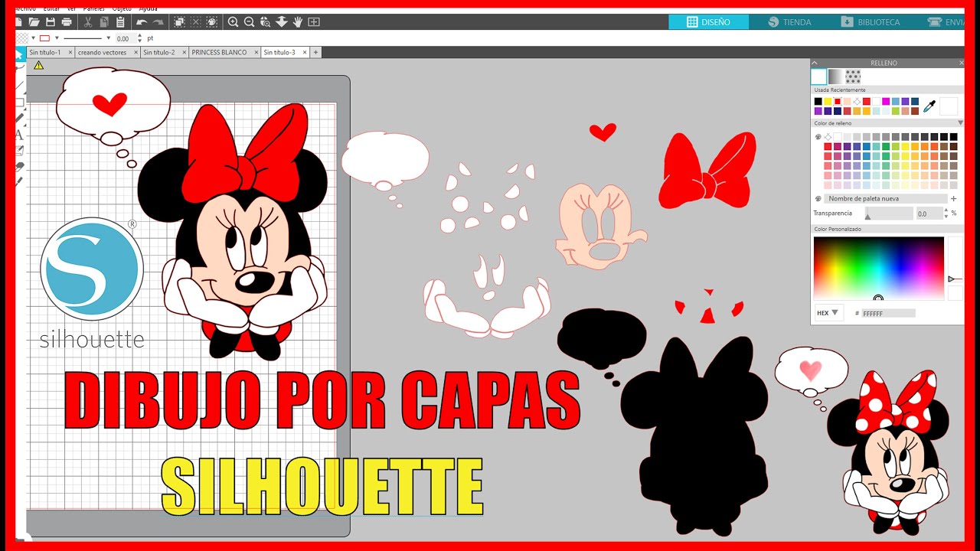Choose the transparent no-fill swatch
The image size is (980, 551).
[x=828, y=136]
